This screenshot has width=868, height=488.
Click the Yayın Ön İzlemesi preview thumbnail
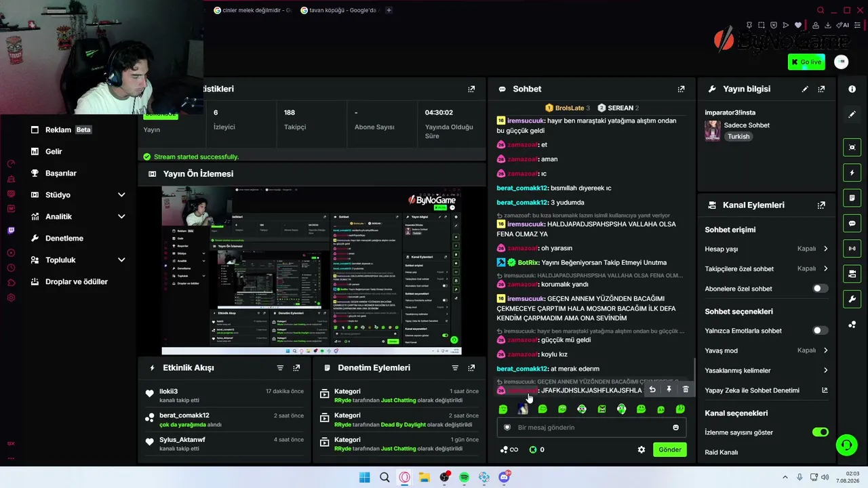click(x=312, y=270)
